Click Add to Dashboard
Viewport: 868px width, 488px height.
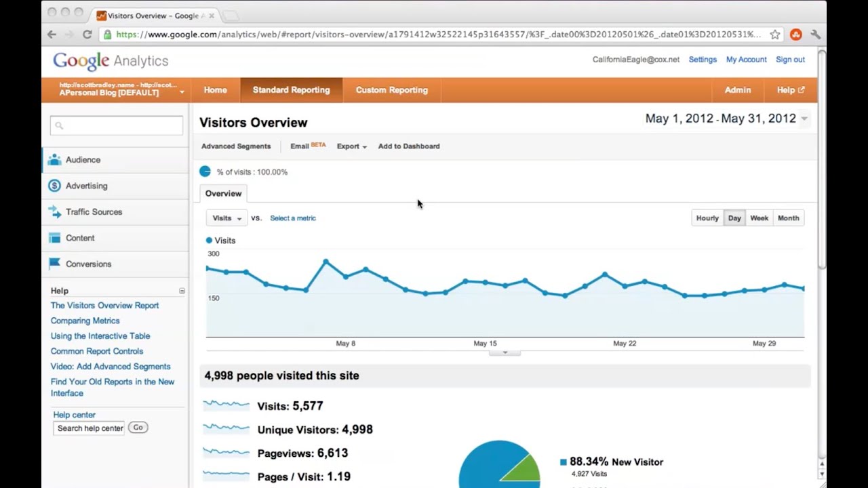409,146
